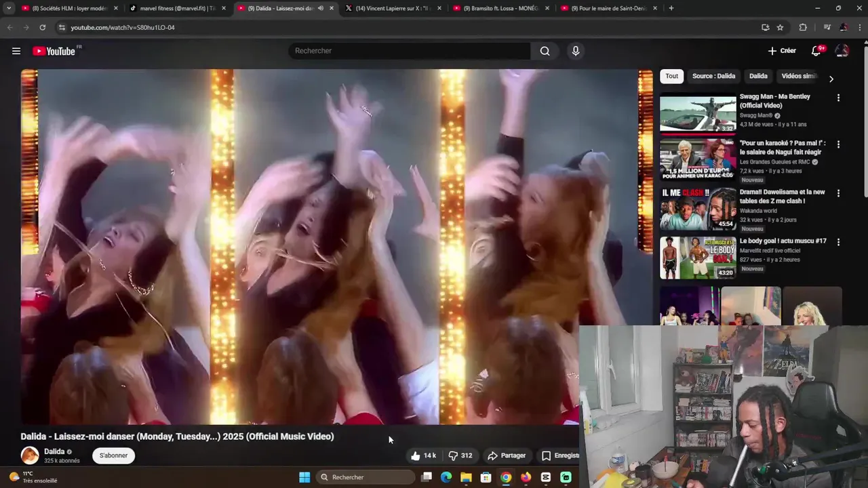Select the Tout filter chip
868x488 pixels.
coord(671,76)
